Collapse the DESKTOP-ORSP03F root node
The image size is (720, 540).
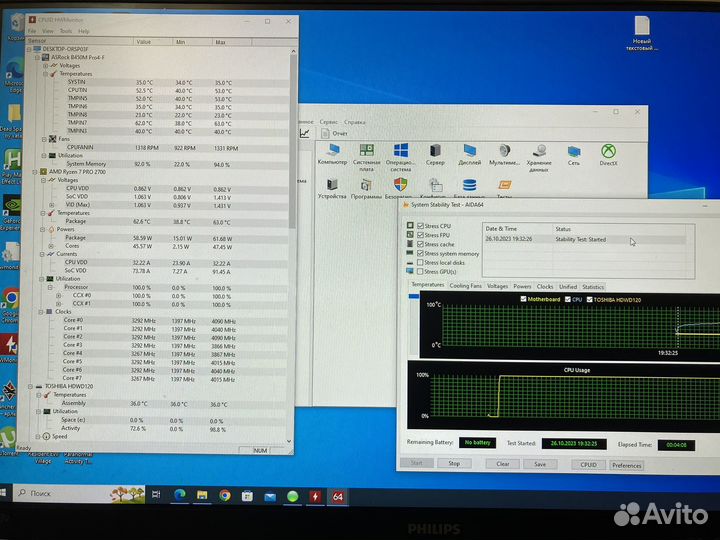29,49
